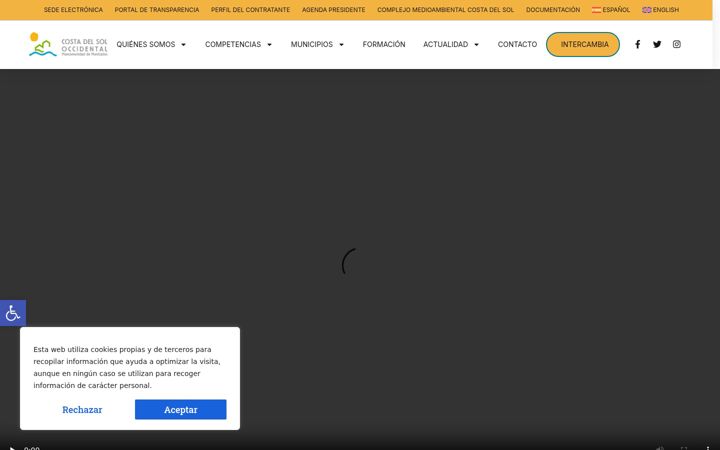Expand the Actualidad dropdown arrow
This screenshot has width=720, height=450.
(476, 45)
